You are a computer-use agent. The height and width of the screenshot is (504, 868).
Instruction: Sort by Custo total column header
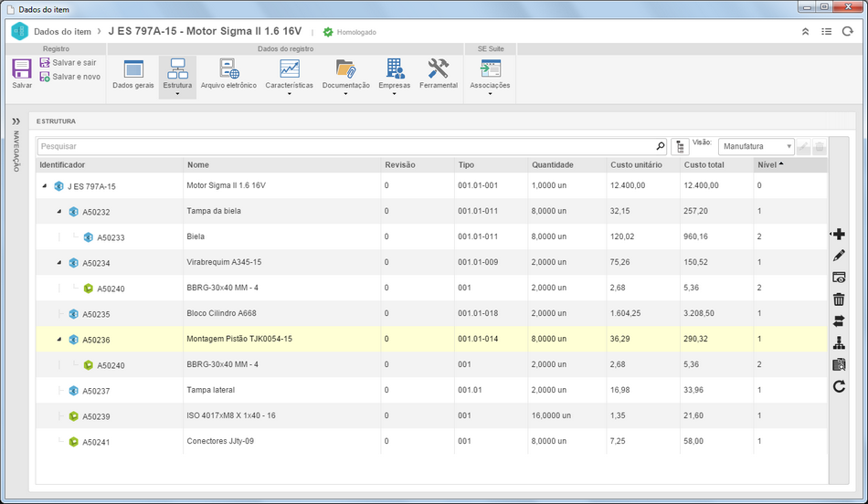pyautogui.click(x=717, y=165)
